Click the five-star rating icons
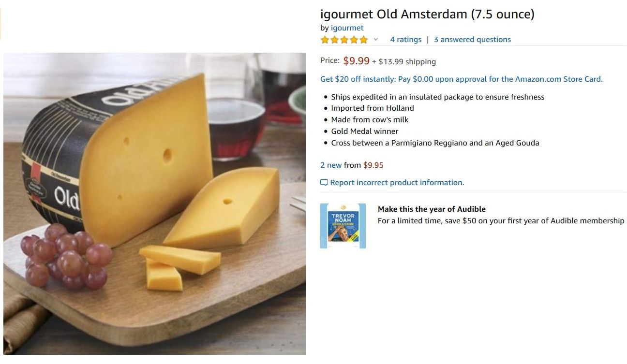This screenshot has height=364, width=627. [344, 40]
